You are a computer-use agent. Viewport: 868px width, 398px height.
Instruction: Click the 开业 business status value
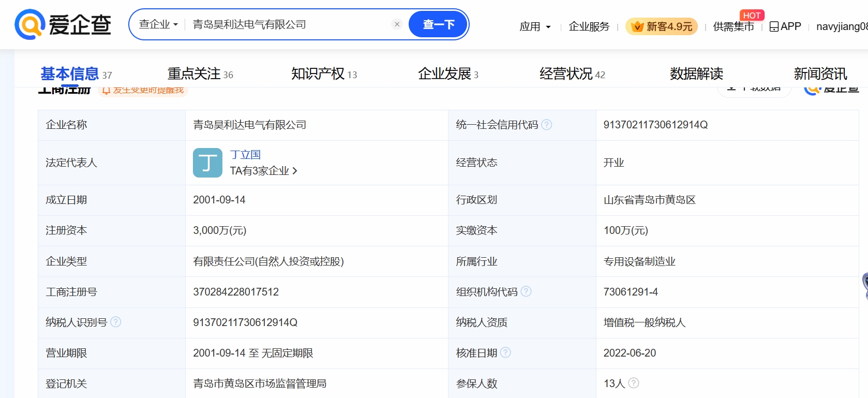(613, 163)
